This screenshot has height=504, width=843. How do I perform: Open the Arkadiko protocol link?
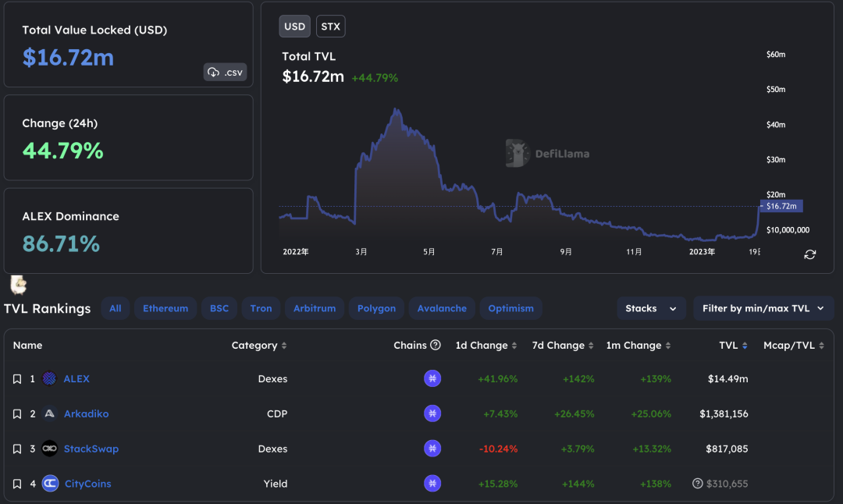[x=86, y=414]
